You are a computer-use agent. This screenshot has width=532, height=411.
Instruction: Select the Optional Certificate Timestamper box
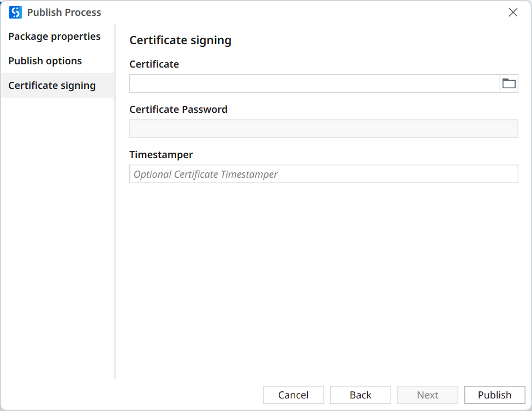(x=324, y=174)
